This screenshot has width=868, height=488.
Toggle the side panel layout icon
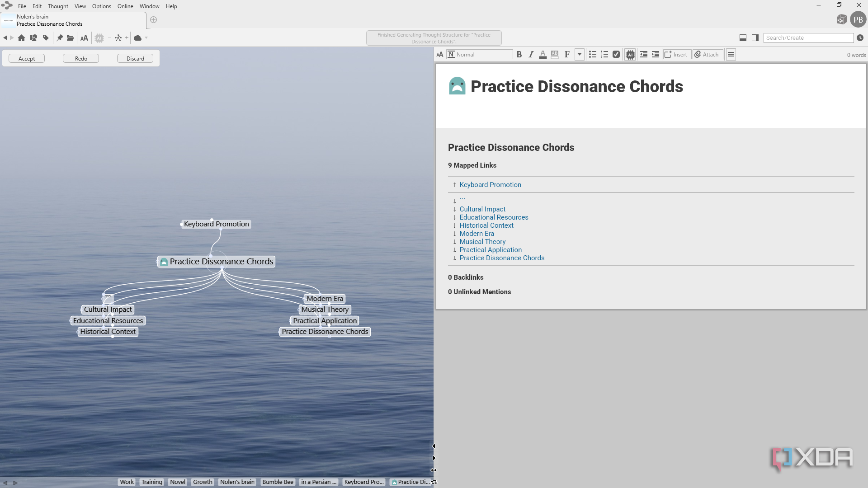point(755,38)
